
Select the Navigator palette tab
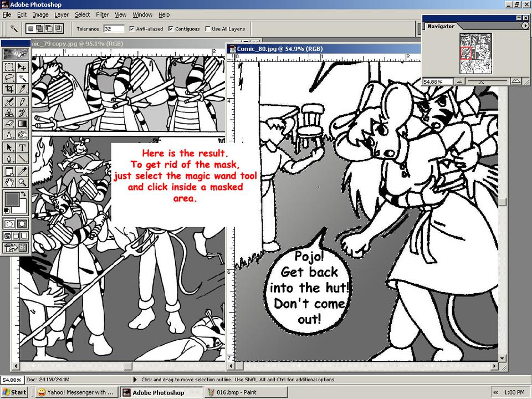click(x=441, y=26)
